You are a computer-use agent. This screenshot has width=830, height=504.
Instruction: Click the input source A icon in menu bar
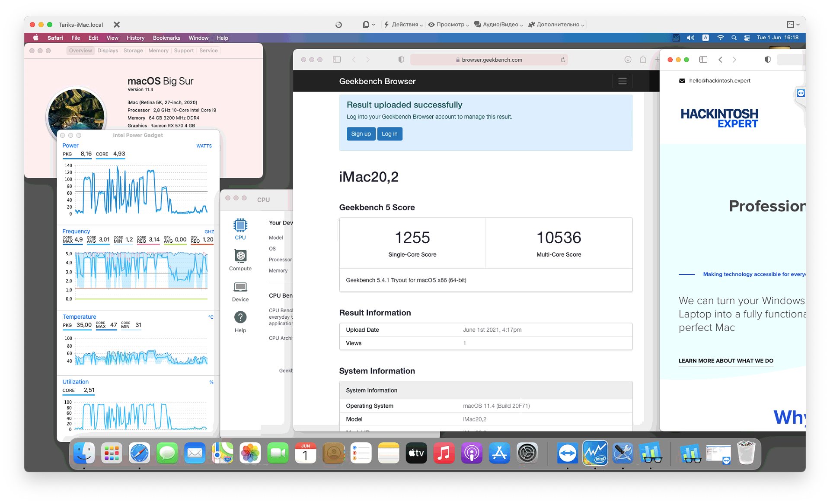tap(705, 38)
